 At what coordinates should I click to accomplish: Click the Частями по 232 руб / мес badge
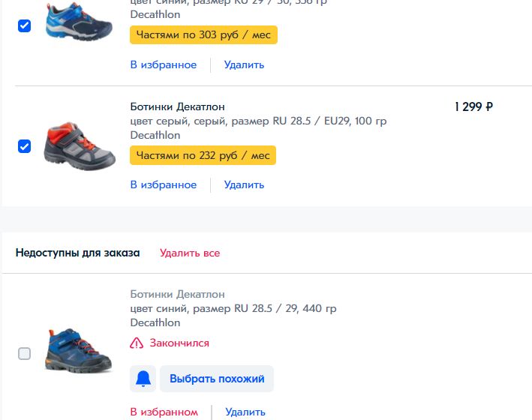point(203,155)
